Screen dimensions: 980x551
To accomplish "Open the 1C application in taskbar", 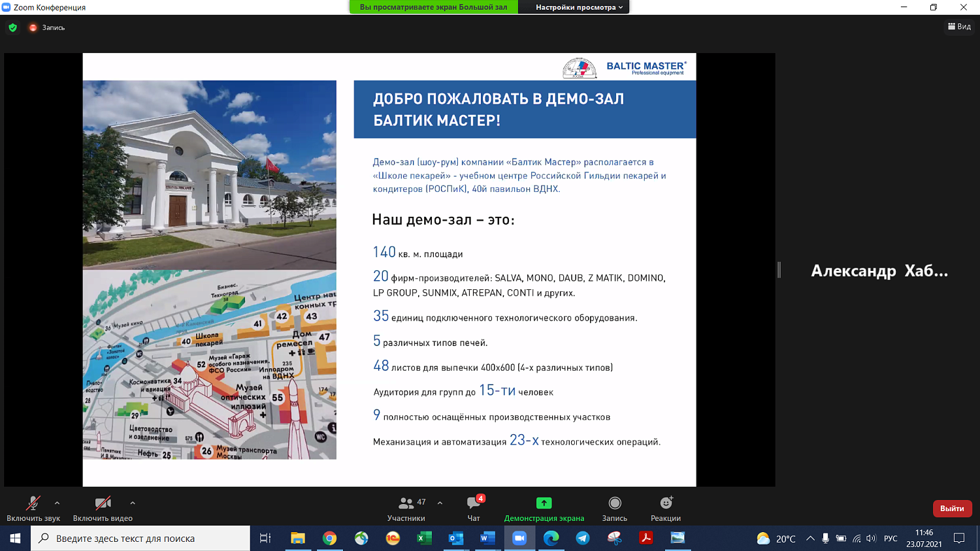I will 393,539.
